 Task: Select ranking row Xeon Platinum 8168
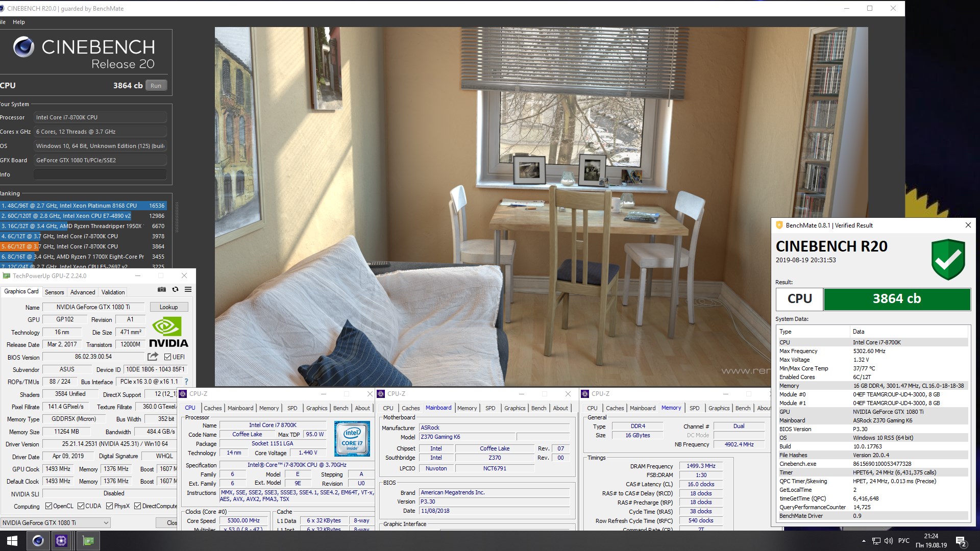click(83, 206)
